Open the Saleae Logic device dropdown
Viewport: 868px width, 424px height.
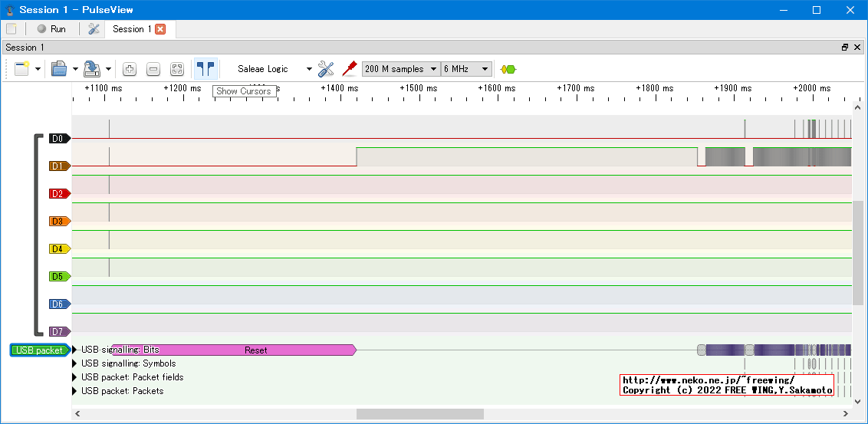(x=274, y=69)
